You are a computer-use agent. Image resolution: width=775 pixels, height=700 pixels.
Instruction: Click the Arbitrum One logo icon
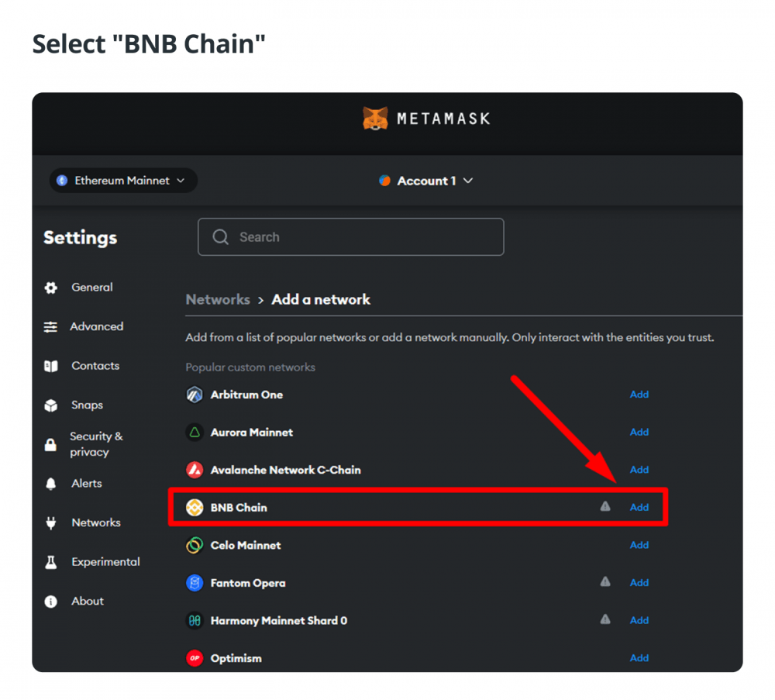195,395
